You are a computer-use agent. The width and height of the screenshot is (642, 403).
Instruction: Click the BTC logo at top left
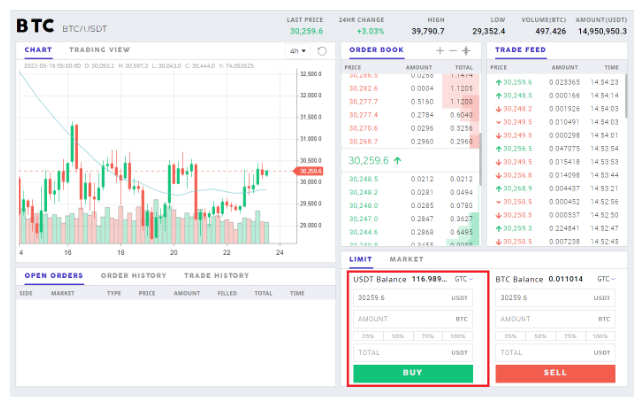pyautogui.click(x=35, y=26)
